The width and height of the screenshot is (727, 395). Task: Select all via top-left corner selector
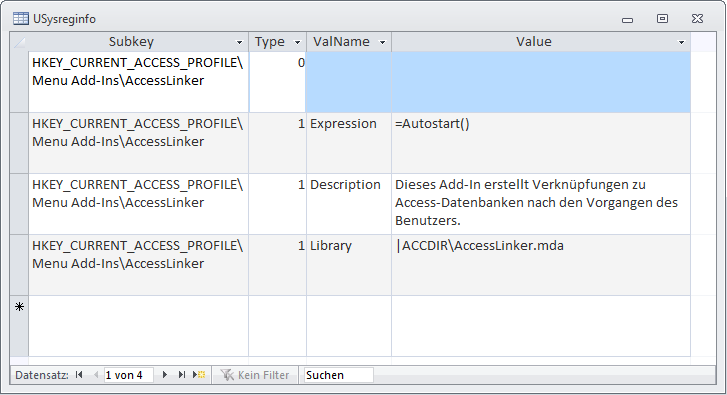click(19, 42)
